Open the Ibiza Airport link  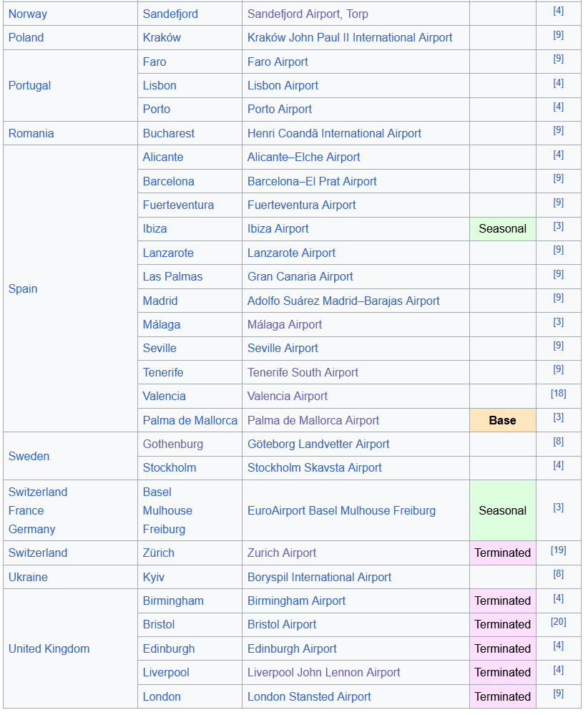point(278,228)
